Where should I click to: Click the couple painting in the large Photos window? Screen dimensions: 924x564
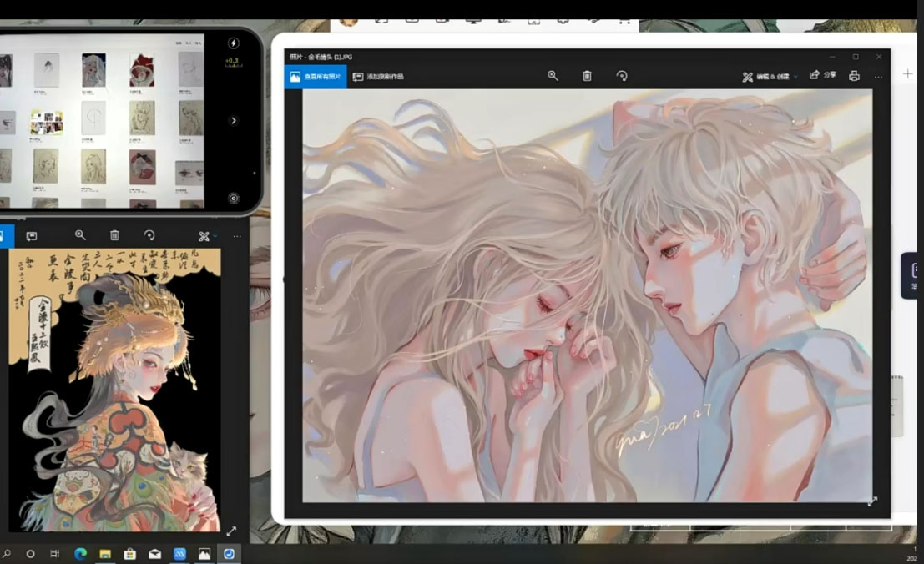click(x=588, y=295)
